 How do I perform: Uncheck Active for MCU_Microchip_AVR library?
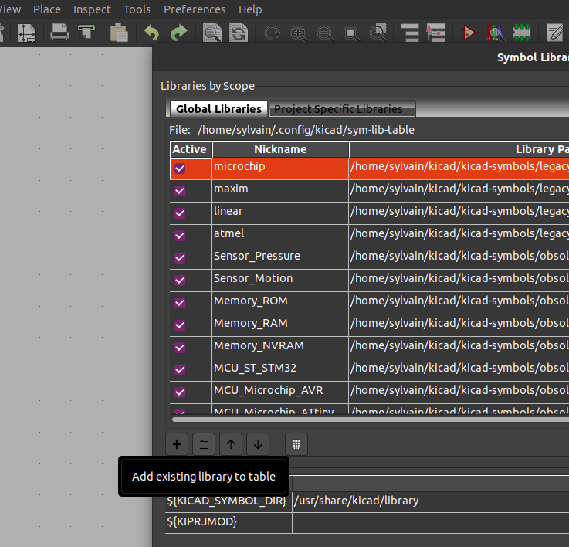(180, 392)
